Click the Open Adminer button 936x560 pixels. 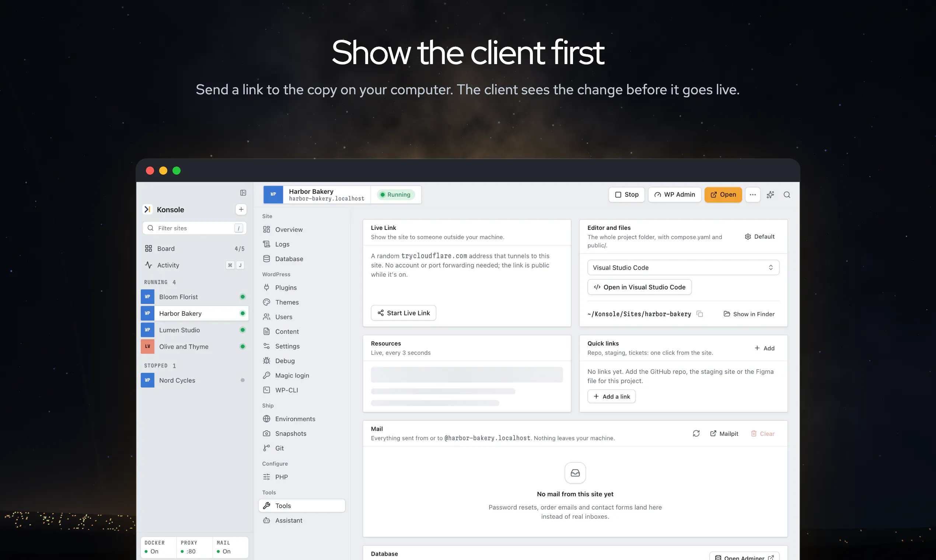[x=745, y=557]
